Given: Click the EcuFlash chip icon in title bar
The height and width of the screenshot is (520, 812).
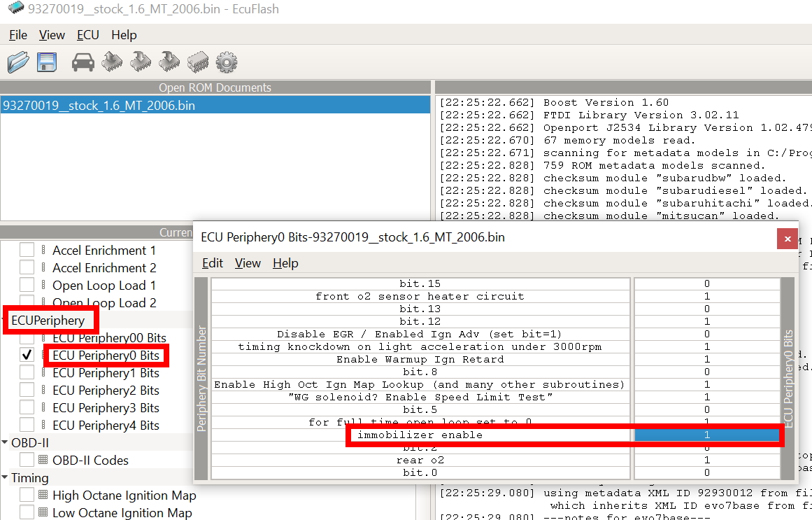Looking at the screenshot, I should [15, 8].
